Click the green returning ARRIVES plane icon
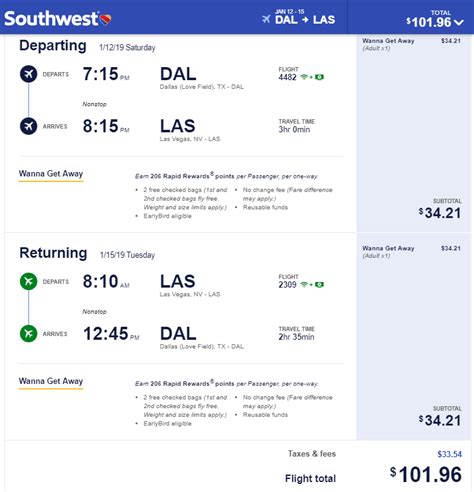This screenshot has height=492, width=474. click(x=29, y=333)
